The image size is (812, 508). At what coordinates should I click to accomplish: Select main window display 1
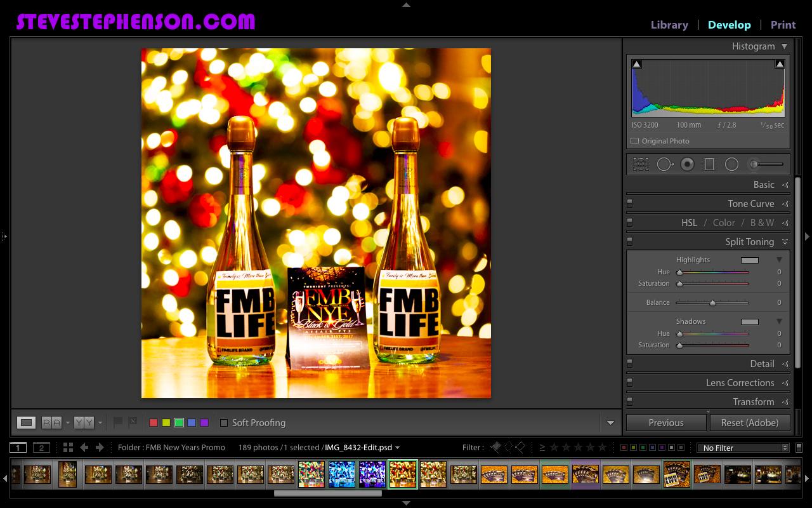click(x=18, y=448)
